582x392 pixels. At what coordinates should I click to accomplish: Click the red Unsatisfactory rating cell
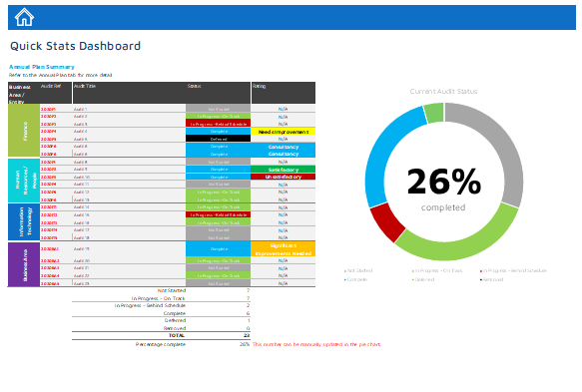pyautogui.click(x=284, y=177)
